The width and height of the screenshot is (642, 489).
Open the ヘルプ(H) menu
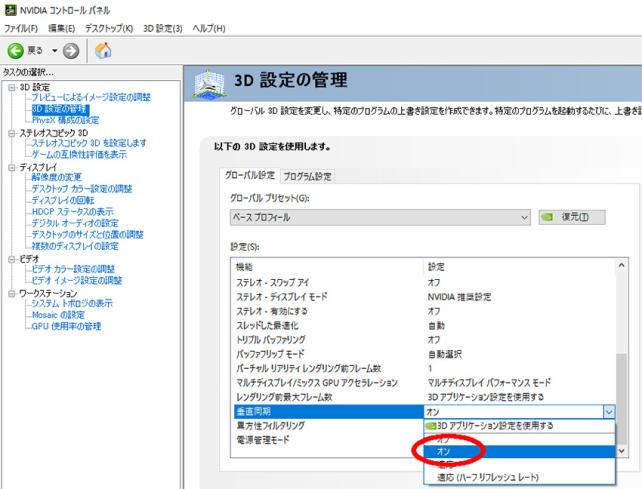click(209, 28)
